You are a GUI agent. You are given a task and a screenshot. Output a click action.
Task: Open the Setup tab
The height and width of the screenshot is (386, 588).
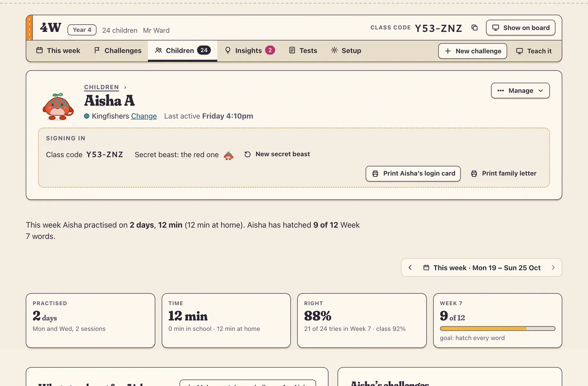click(x=346, y=51)
